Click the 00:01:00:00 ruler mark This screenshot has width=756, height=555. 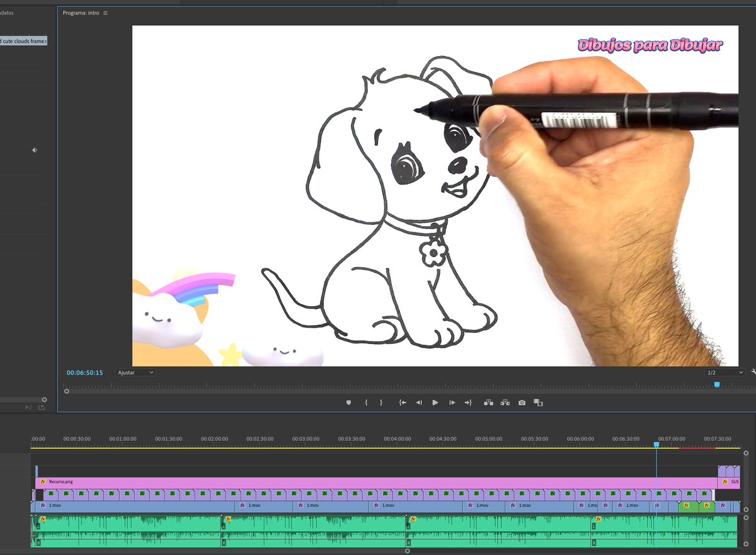123,438
